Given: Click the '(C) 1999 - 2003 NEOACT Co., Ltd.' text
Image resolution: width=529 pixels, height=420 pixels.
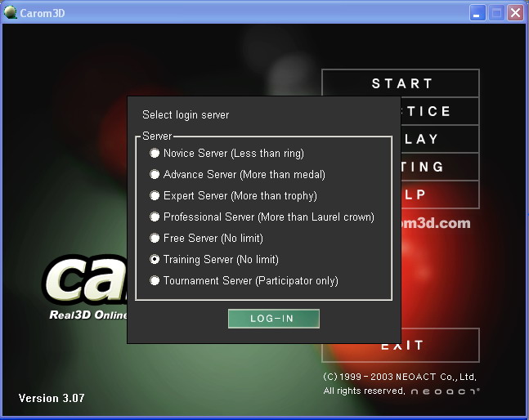Looking at the screenshot, I should pyautogui.click(x=400, y=377).
